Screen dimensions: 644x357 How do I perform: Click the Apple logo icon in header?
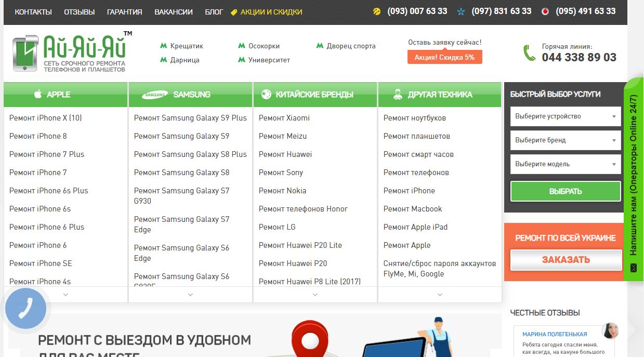[x=37, y=95]
